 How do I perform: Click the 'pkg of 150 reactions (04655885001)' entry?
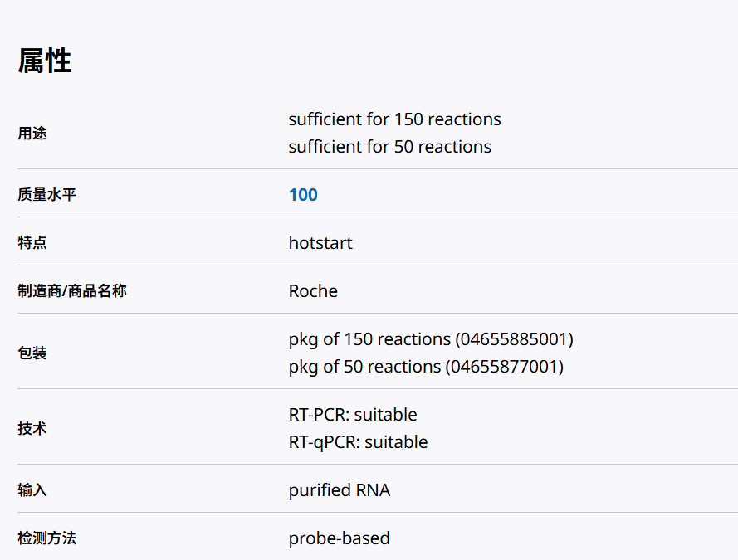click(x=431, y=339)
